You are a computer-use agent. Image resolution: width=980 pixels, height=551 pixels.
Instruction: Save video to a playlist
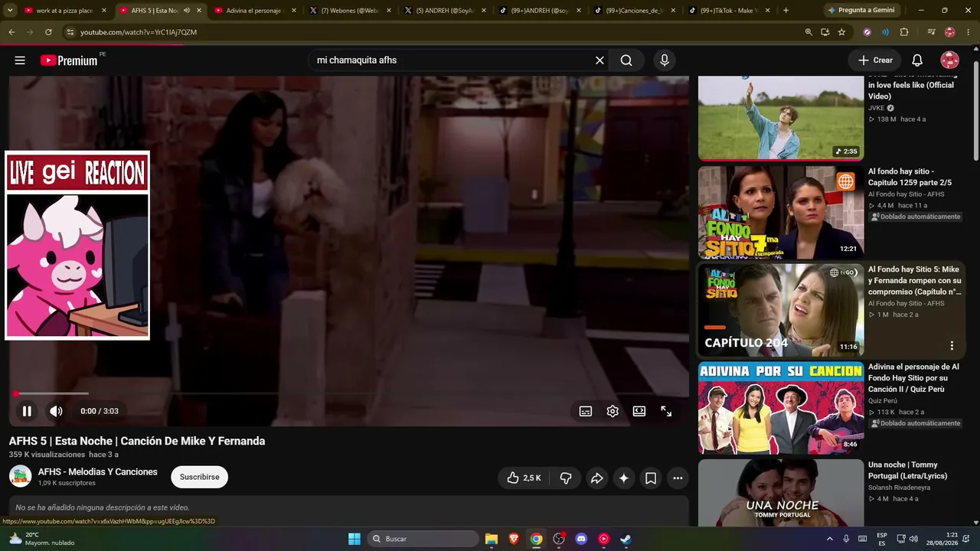(x=651, y=478)
